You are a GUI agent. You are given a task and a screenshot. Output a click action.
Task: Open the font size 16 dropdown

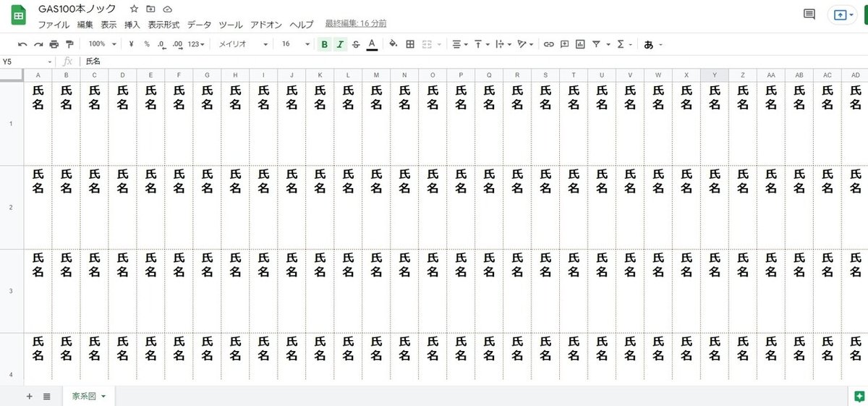click(295, 44)
